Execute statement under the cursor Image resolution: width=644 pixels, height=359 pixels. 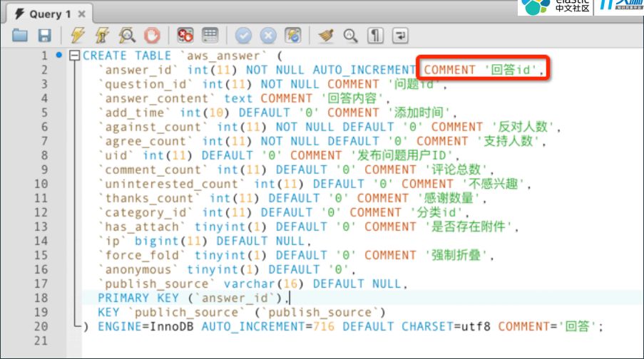102,36
